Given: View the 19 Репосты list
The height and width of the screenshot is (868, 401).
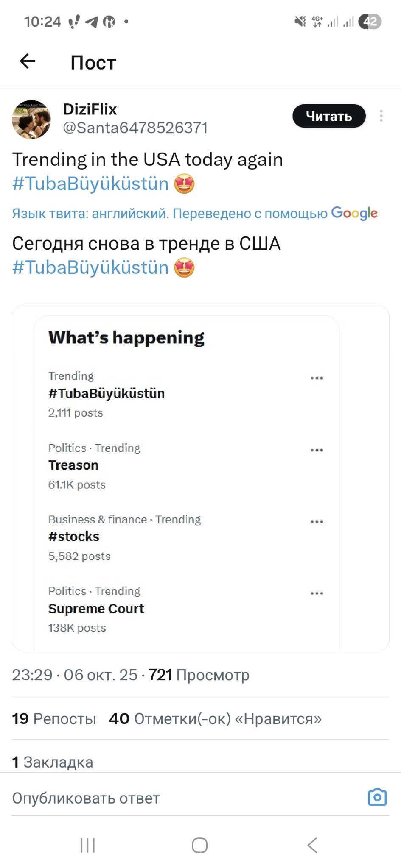Looking at the screenshot, I should tap(54, 719).
